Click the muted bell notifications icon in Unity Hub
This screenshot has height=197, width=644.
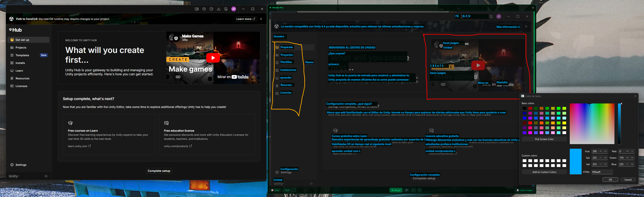click(226, 9)
